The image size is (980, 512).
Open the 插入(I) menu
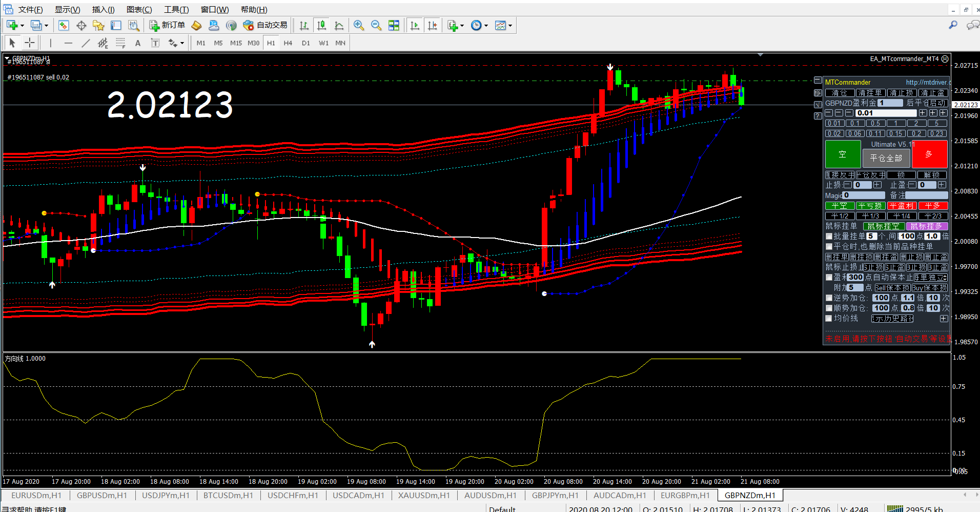click(x=103, y=9)
